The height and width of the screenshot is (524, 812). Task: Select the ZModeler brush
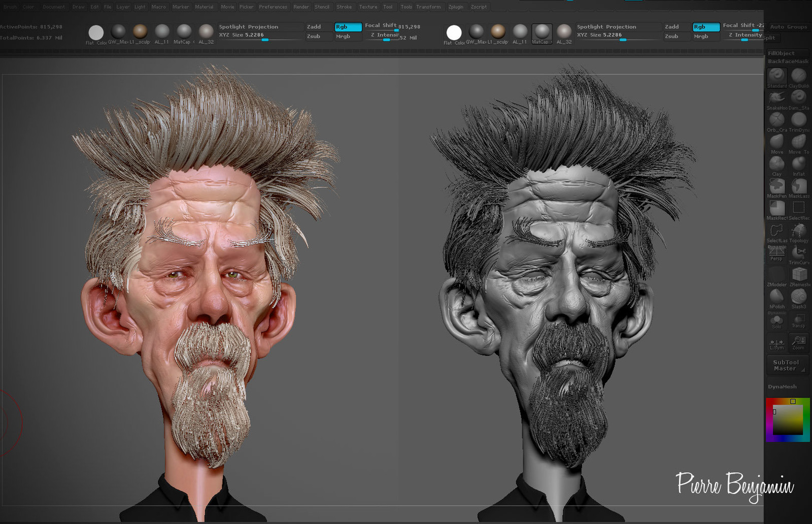tap(776, 277)
